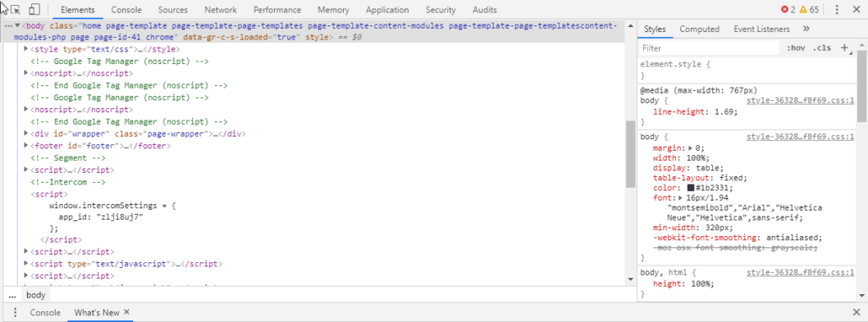Expand the div id wrapper node

click(x=26, y=134)
